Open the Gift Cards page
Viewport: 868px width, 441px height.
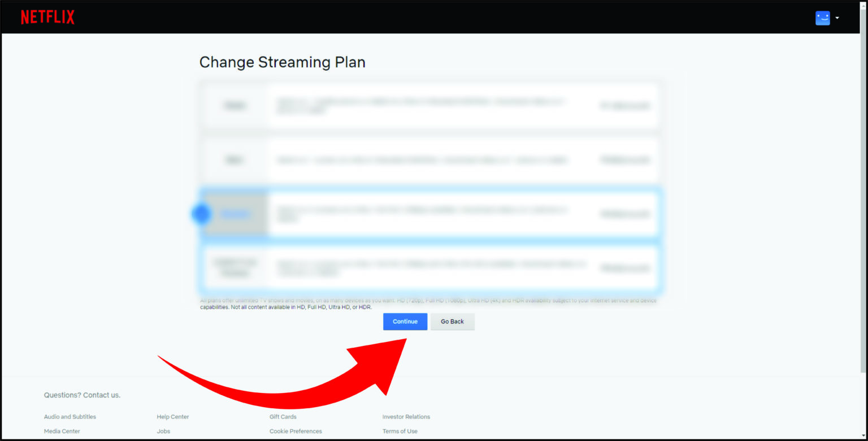tap(283, 417)
